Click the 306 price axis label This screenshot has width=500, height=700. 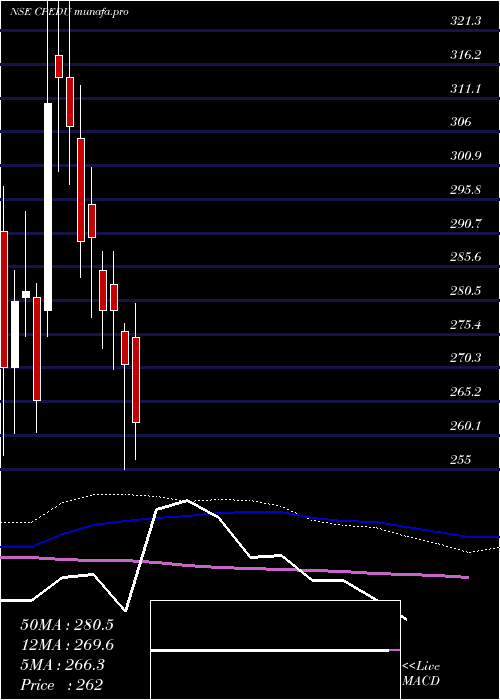click(x=461, y=122)
